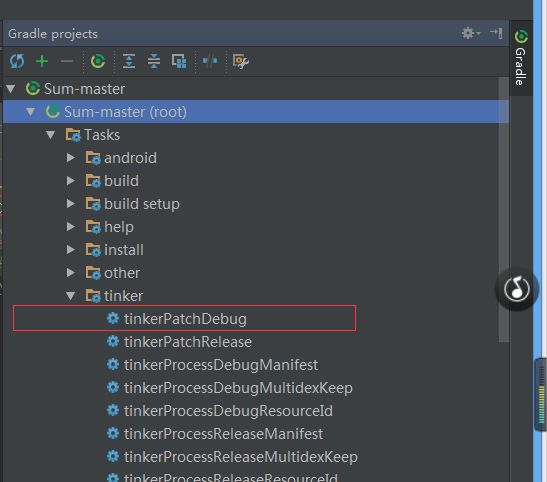
Task: Refresh all Gradle projects
Action: pos(17,61)
